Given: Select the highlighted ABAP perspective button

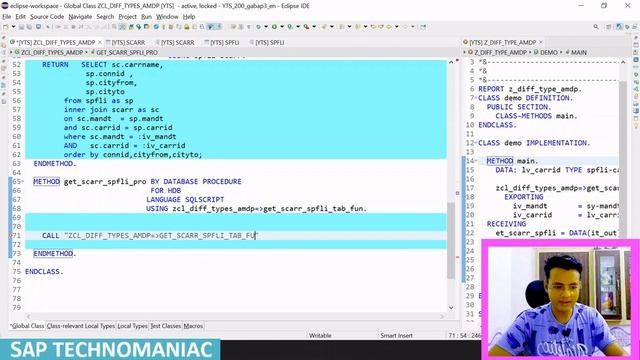Looking at the screenshot, I should pyautogui.click(x=619, y=27).
